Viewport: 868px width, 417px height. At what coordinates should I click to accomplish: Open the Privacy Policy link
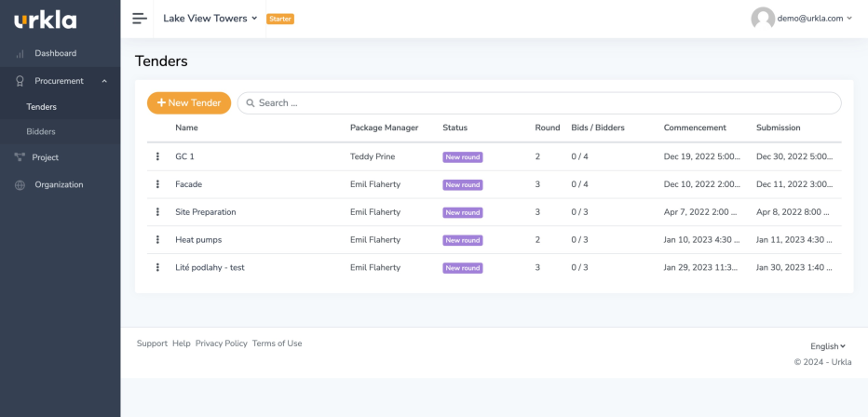222,343
